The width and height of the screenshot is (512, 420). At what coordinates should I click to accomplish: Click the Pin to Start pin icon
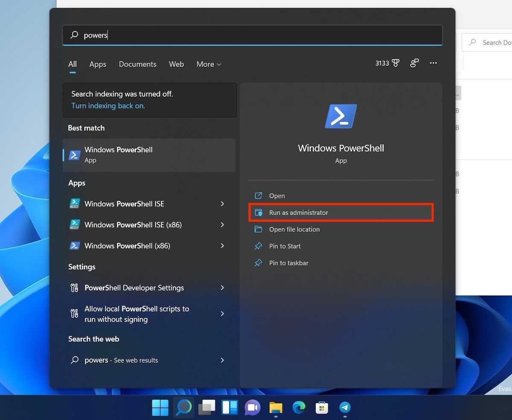(258, 246)
